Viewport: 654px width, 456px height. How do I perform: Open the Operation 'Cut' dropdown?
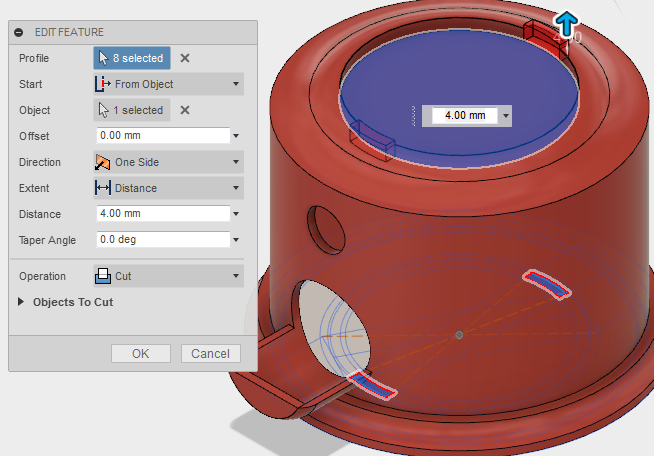click(x=169, y=276)
